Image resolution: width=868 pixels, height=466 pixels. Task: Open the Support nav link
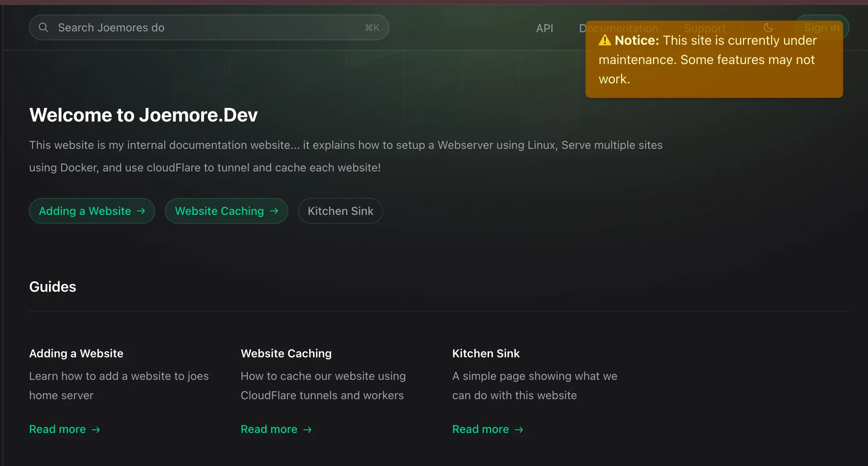[705, 28]
